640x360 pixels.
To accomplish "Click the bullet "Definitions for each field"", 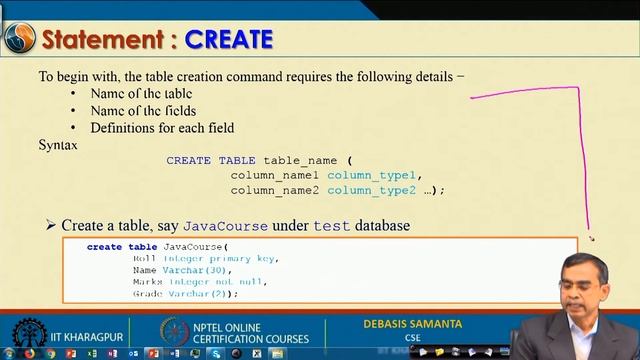I will pyautogui.click(x=162, y=128).
